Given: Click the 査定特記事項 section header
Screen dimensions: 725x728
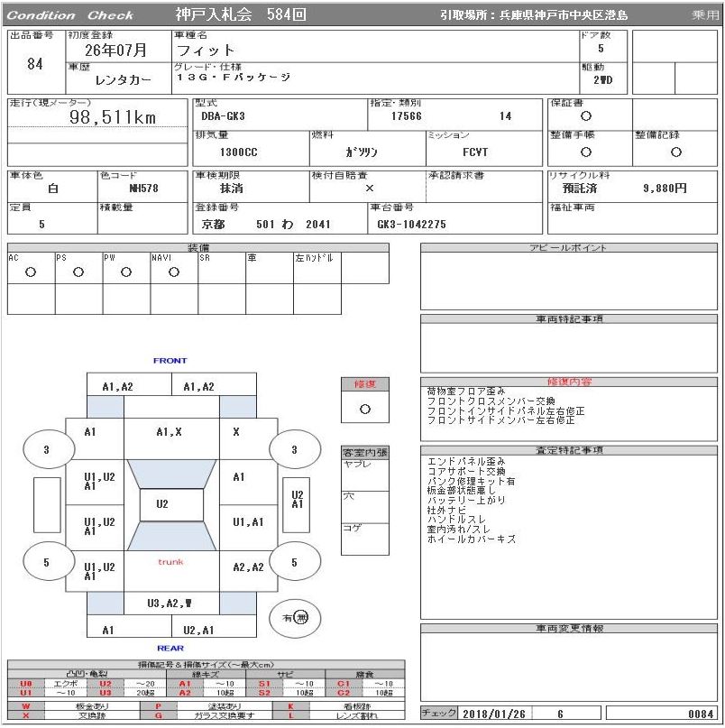Looking at the screenshot, I should pos(569,450).
